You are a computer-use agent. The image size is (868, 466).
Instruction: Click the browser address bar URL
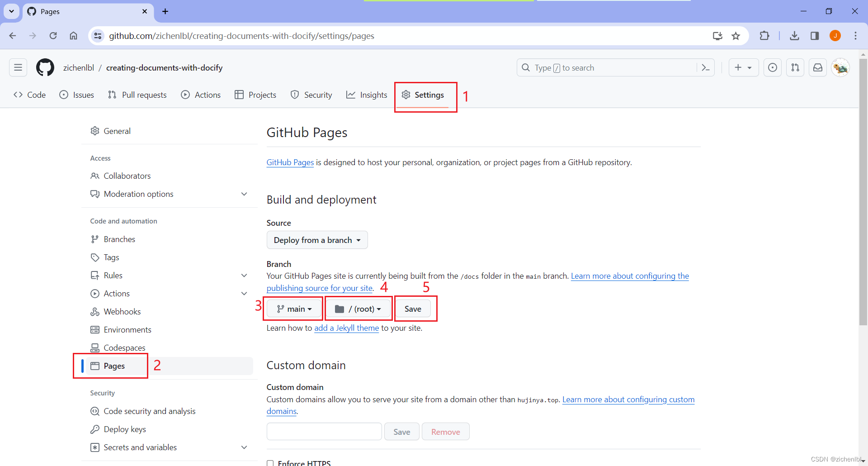[241, 36]
